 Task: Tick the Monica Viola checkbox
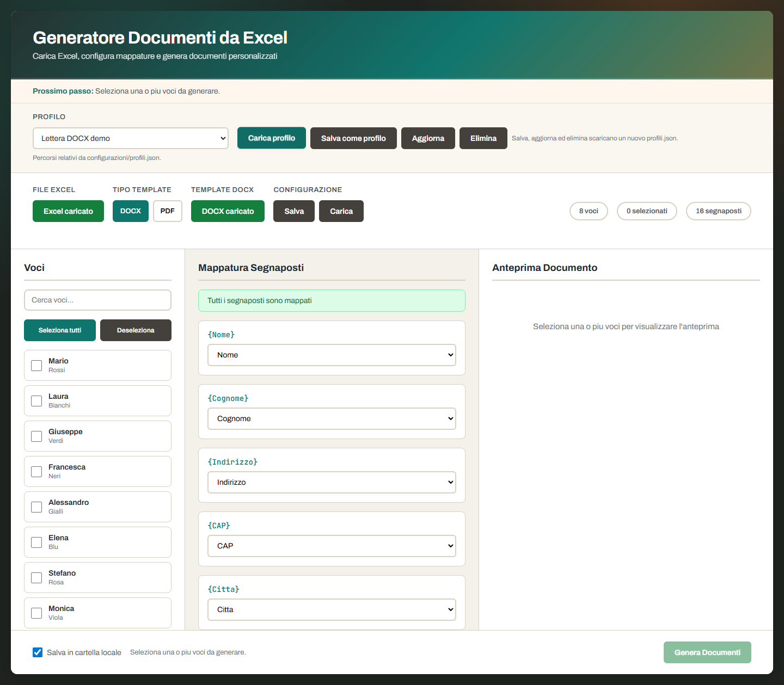click(36, 613)
